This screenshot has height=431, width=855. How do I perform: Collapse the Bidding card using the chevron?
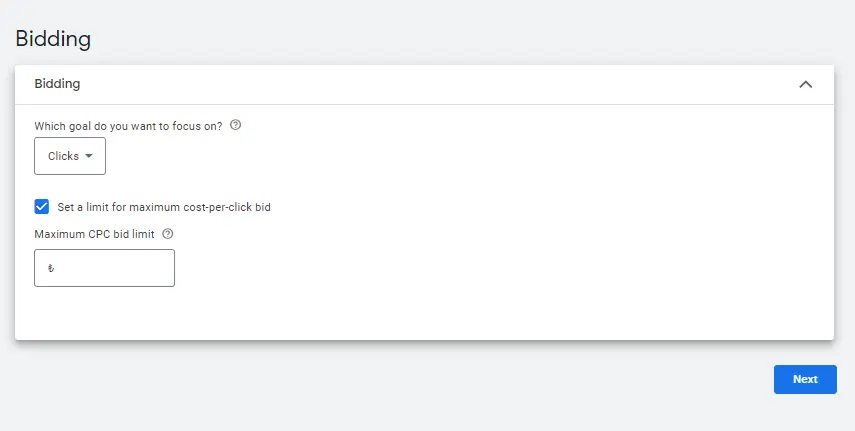(805, 85)
